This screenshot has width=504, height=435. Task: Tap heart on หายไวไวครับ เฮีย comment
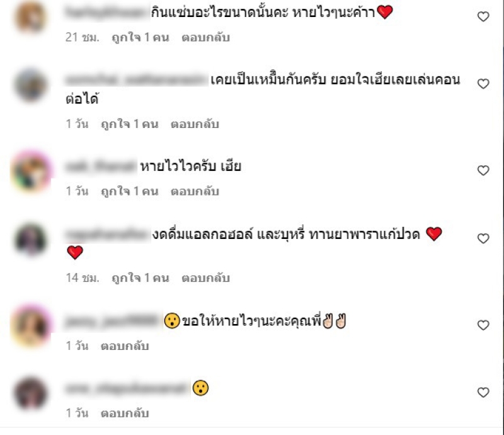tap(483, 170)
